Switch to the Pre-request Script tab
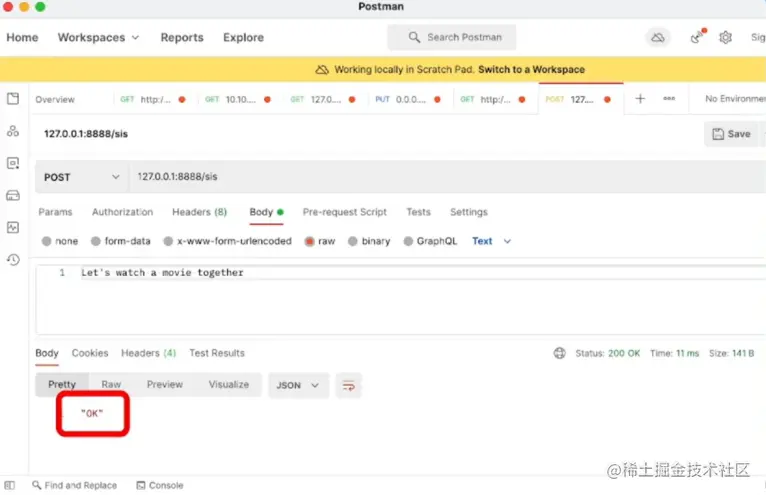Image resolution: width=766 pixels, height=495 pixels. [344, 212]
